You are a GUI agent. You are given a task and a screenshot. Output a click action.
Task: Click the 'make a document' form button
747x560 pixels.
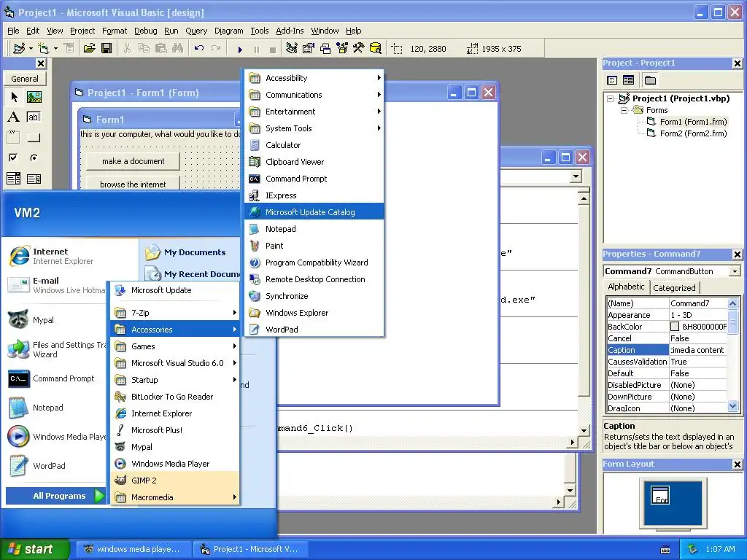tap(133, 161)
